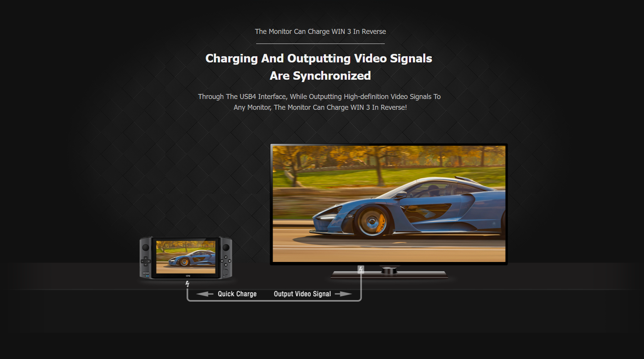Select the top subtitle 'The Monitor Can Charge WIN 3 In Reverse'
Screen dimensions: 644x359
[x=320, y=32]
